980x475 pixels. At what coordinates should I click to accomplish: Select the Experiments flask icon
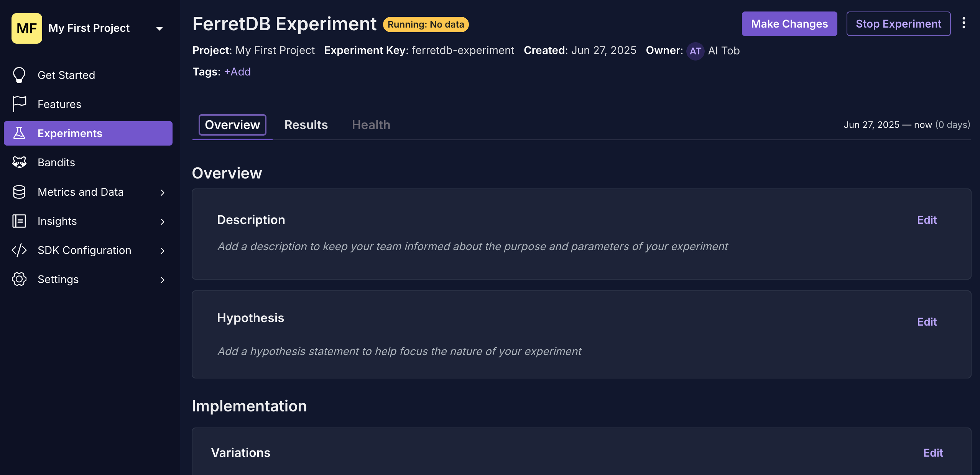click(x=19, y=133)
